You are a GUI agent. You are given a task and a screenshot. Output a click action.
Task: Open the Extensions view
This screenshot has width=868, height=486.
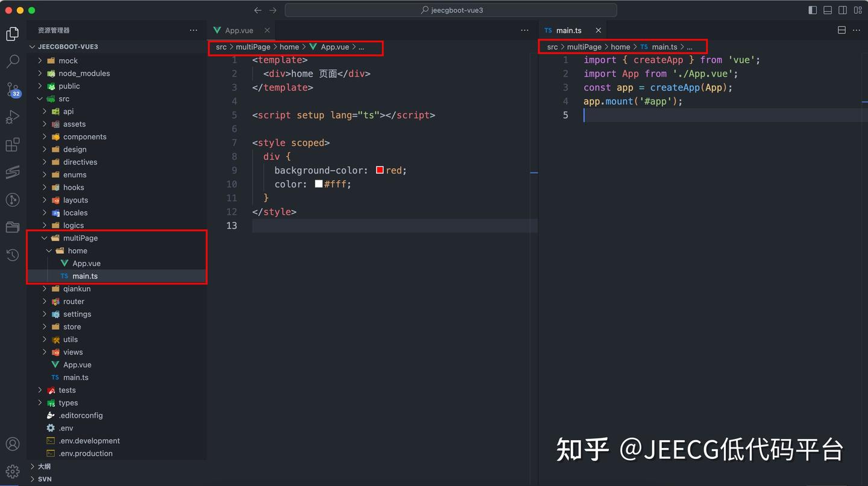(x=13, y=145)
